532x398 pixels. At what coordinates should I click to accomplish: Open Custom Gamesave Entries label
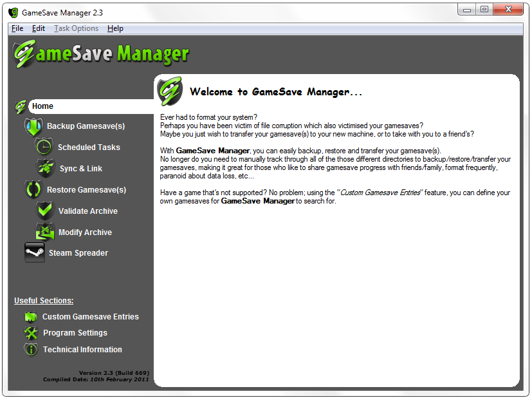(x=91, y=316)
